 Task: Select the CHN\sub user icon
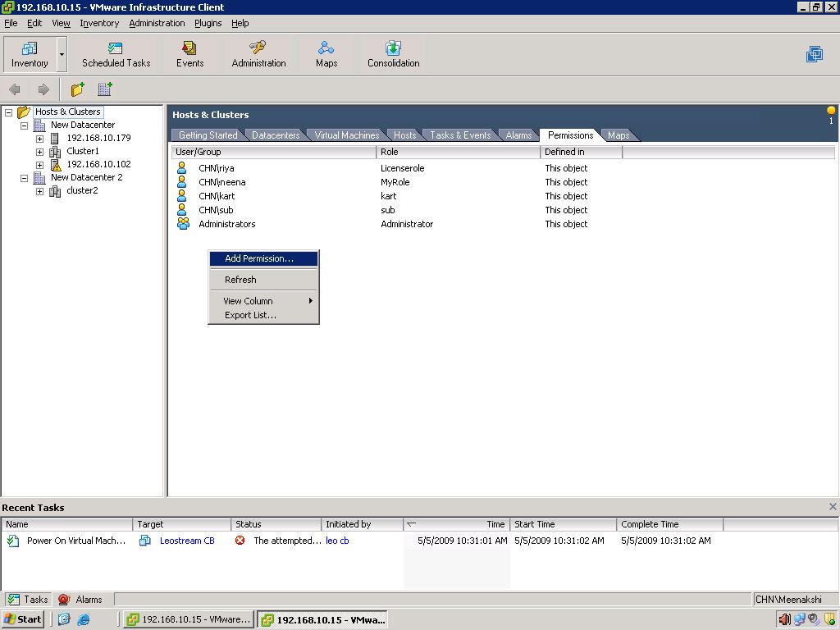182,210
